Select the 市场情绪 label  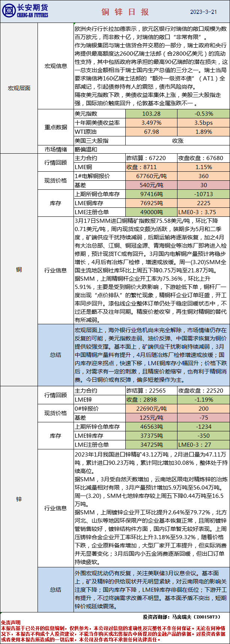pyautogui.click(x=56, y=150)
